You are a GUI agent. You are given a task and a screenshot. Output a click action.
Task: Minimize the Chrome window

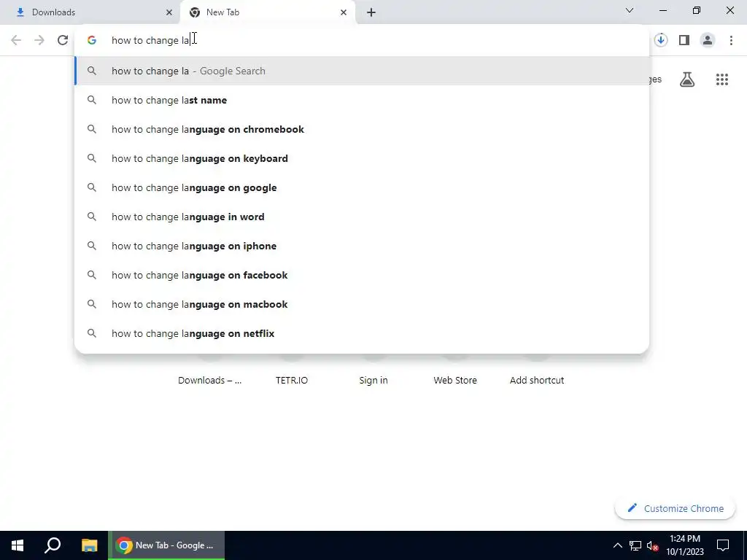(662, 10)
